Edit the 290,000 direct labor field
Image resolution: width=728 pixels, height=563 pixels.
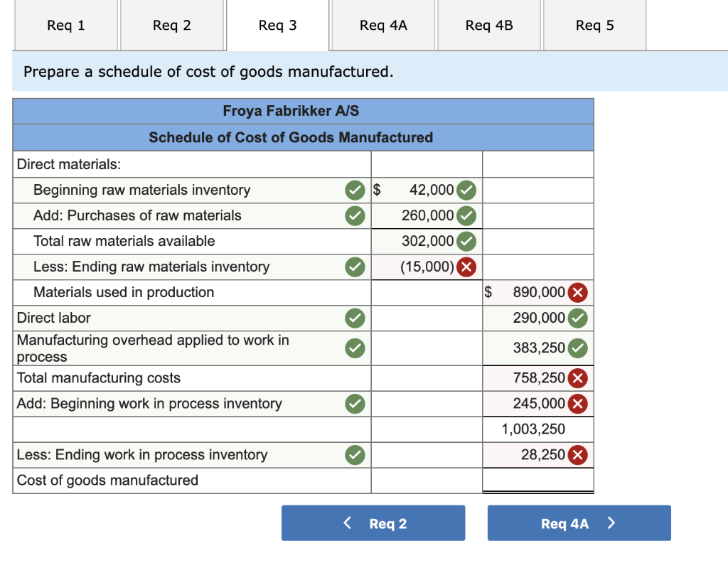click(x=539, y=318)
